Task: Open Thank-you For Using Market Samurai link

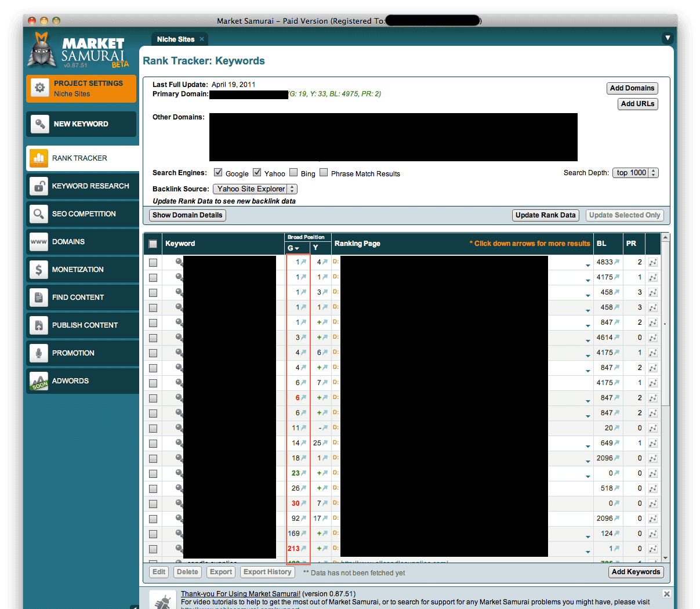Action: (x=241, y=594)
